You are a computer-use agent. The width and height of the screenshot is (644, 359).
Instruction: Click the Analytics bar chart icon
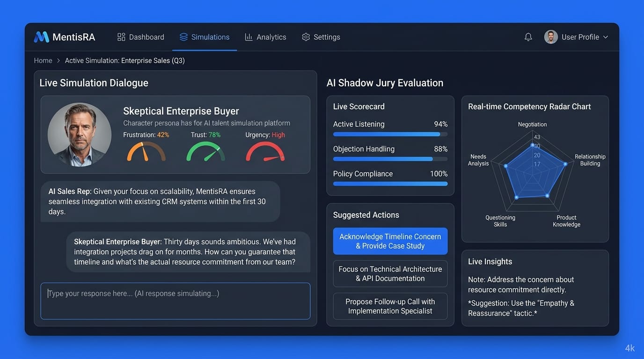click(x=249, y=37)
